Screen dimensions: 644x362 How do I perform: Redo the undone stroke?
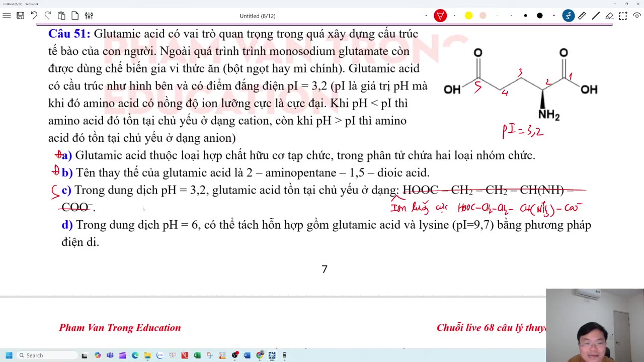[48, 16]
